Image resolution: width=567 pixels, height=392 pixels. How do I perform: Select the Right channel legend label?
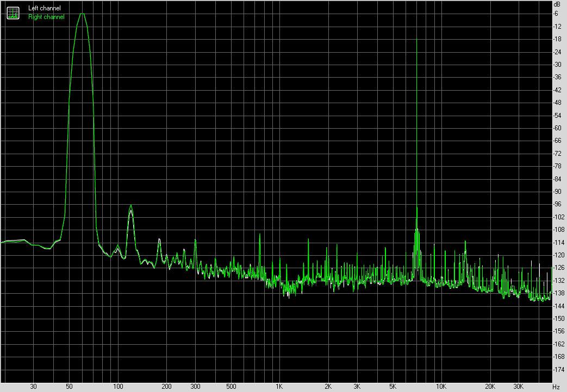46,17
